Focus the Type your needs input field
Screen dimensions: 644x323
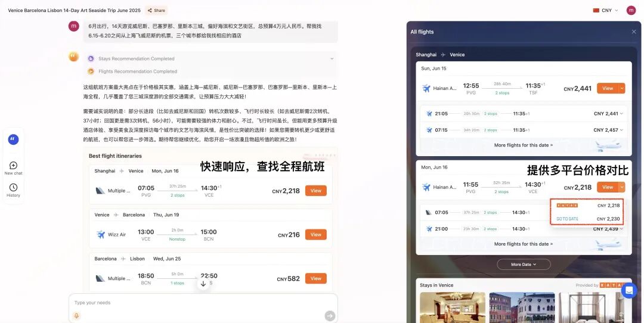(203, 303)
